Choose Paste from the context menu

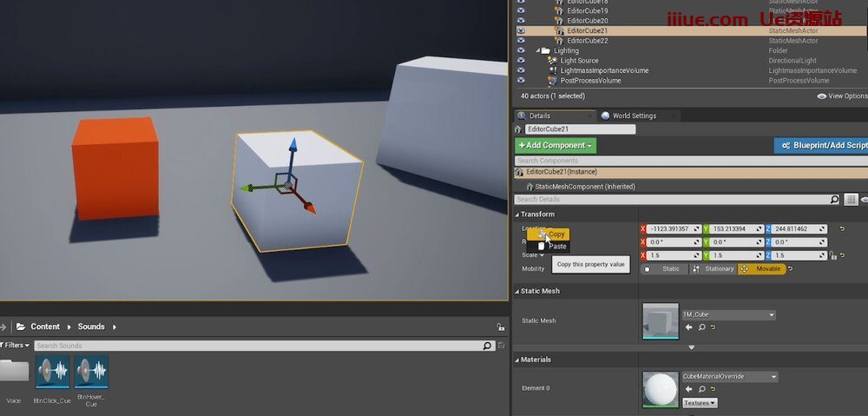point(556,247)
